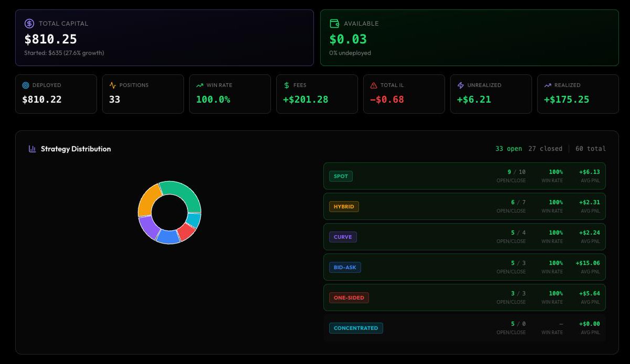Click the blue donut chart segment
The image size is (630, 364).
169,237
